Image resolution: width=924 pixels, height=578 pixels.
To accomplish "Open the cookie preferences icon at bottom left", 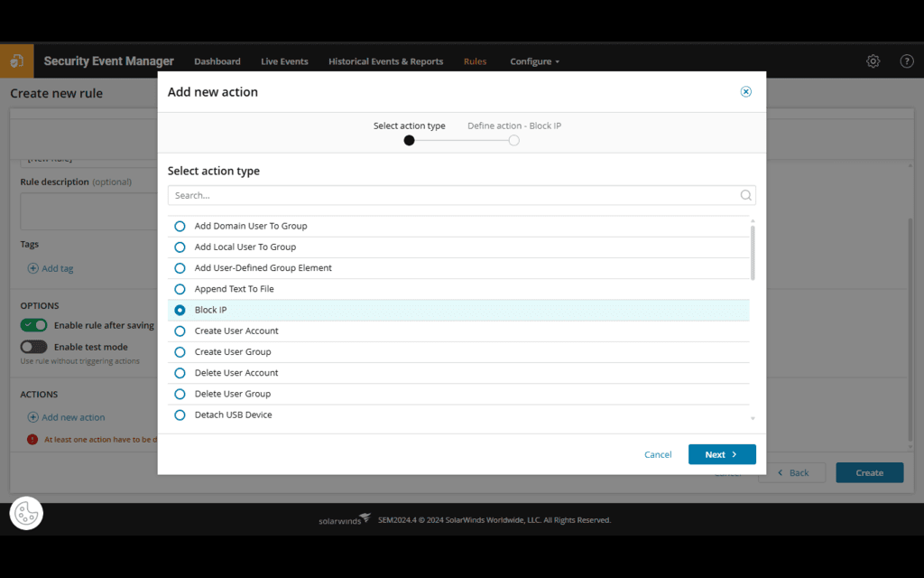I will pyautogui.click(x=25, y=513).
